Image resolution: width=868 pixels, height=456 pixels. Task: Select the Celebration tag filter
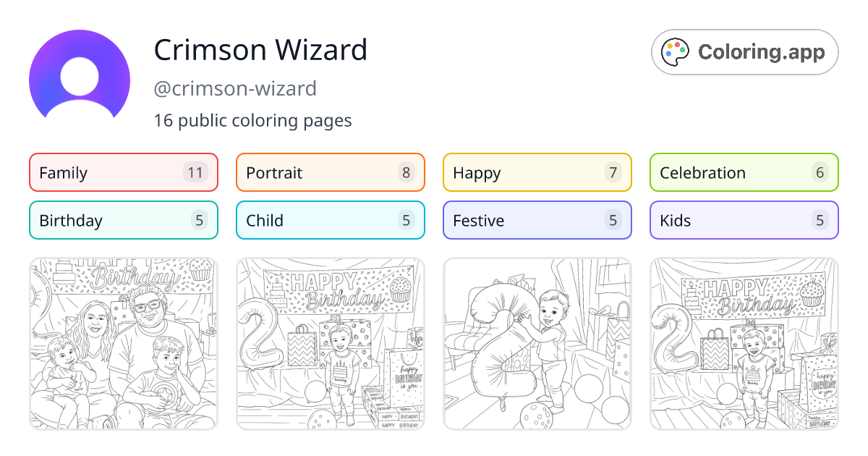point(744,172)
